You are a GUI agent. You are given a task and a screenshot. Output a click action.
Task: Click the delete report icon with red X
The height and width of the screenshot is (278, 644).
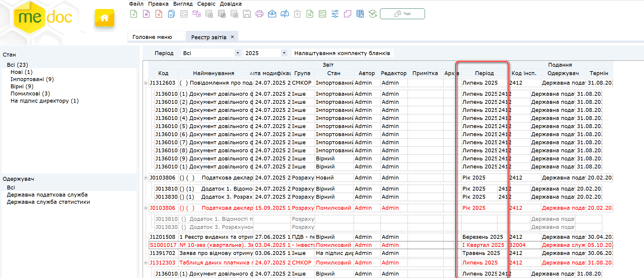pyautogui.click(x=159, y=14)
